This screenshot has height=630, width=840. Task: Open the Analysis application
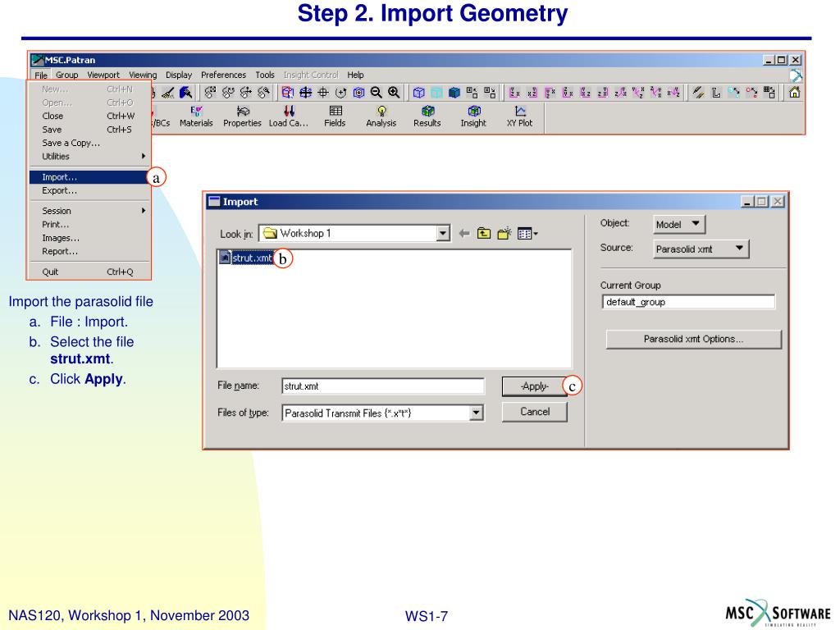[381, 116]
